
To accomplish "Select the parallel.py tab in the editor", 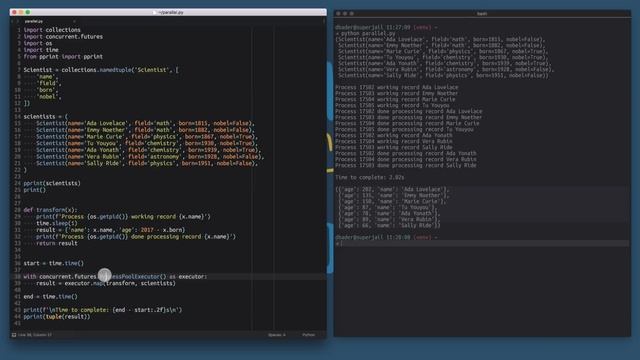I will click(33, 21).
